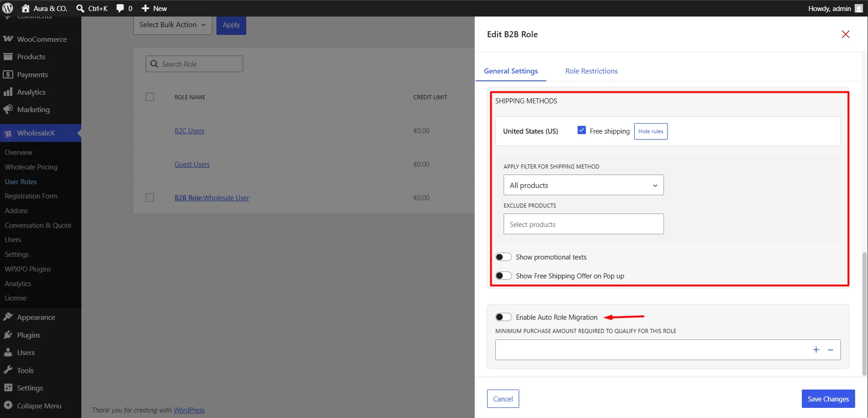Click Save Changes button
The image size is (868, 418).
click(x=828, y=399)
